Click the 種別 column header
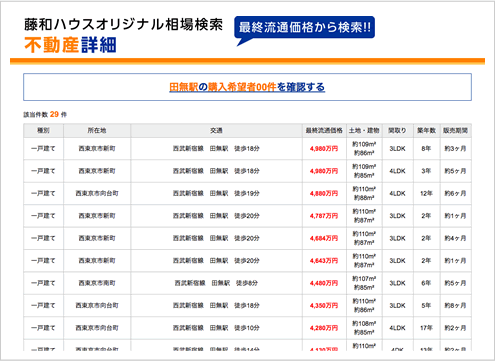 click(x=43, y=131)
